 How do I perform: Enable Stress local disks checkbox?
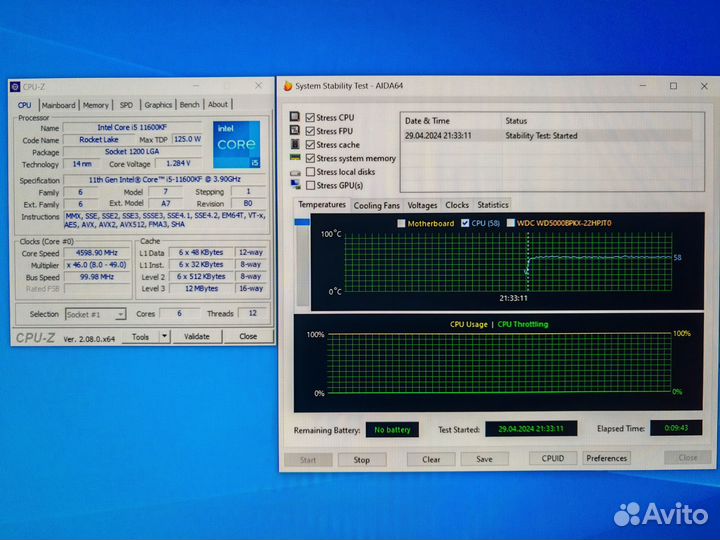click(x=310, y=172)
